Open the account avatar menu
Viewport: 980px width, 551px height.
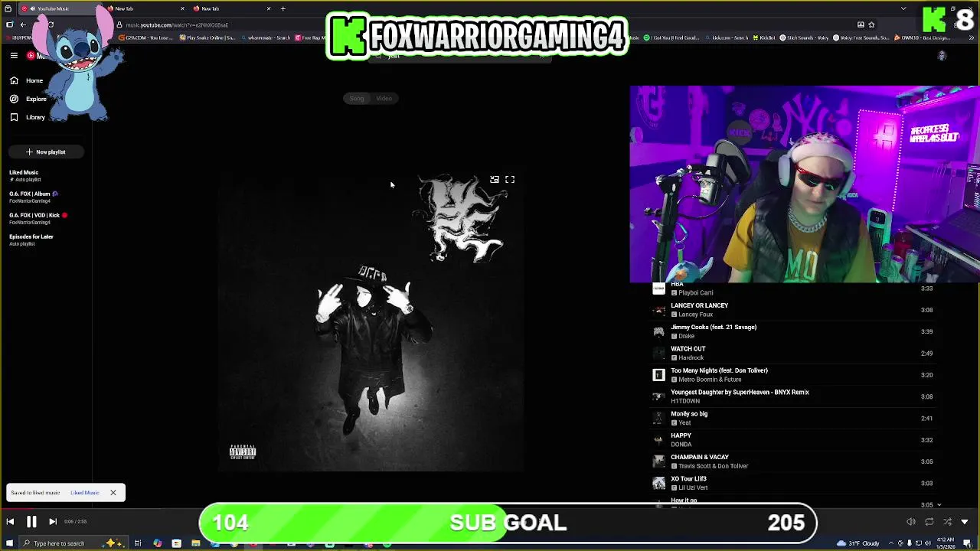coord(942,56)
